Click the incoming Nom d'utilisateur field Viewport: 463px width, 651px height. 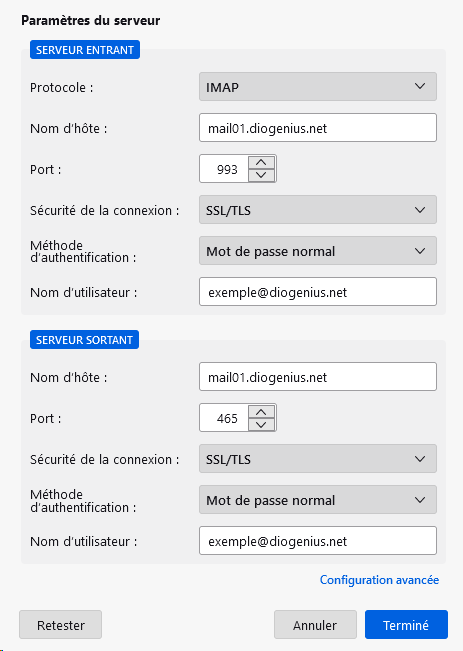coord(318,292)
